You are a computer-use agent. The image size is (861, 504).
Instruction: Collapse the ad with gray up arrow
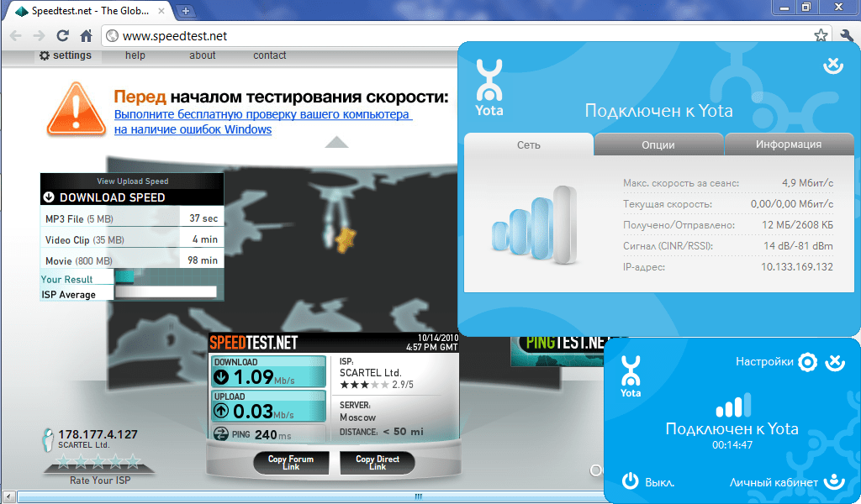click(x=336, y=143)
